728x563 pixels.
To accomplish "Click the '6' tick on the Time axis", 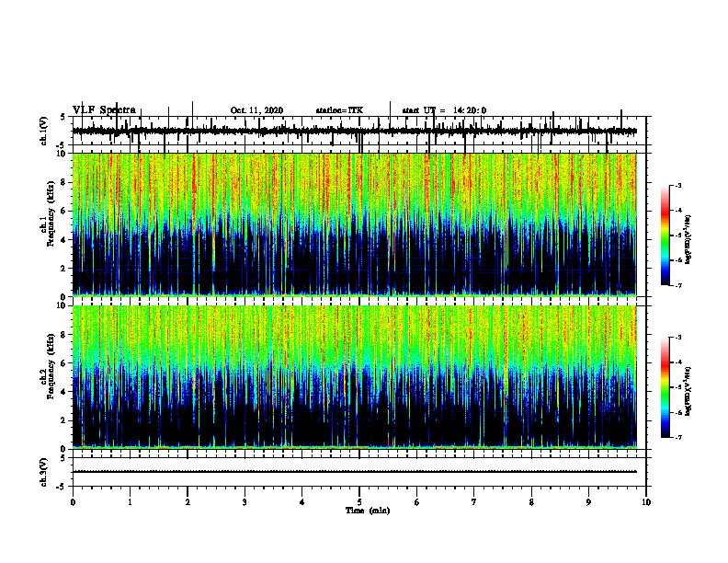I will point(416,502).
